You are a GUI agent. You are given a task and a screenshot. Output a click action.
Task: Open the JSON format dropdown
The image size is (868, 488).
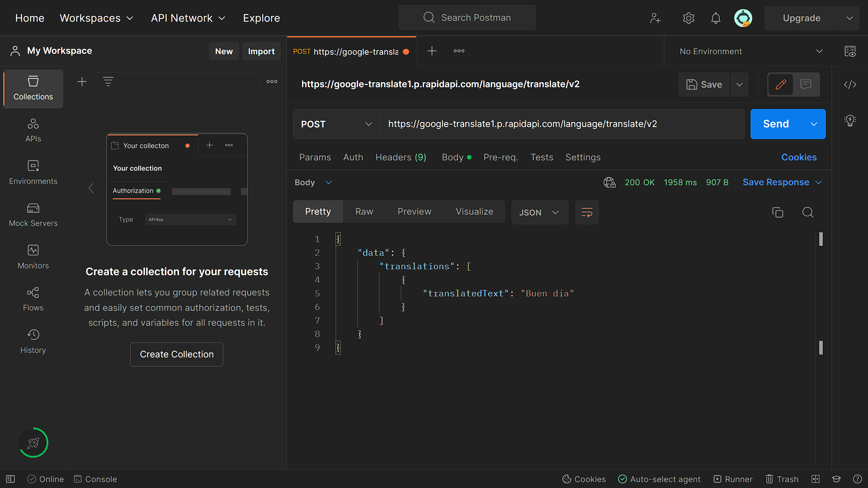540,212
